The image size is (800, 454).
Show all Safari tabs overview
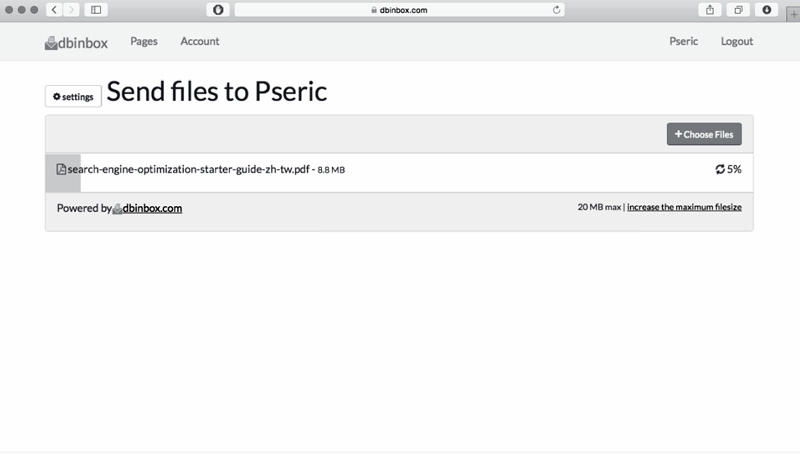click(x=738, y=9)
